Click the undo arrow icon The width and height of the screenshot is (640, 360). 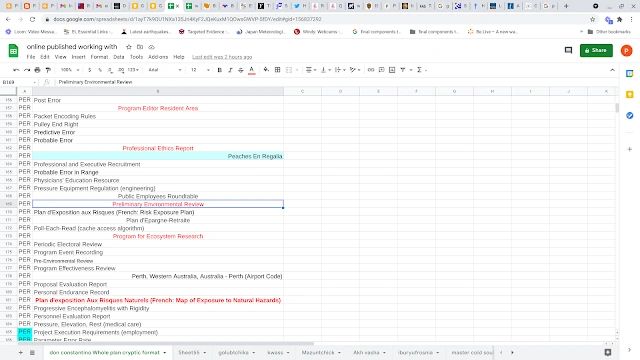click(16, 70)
